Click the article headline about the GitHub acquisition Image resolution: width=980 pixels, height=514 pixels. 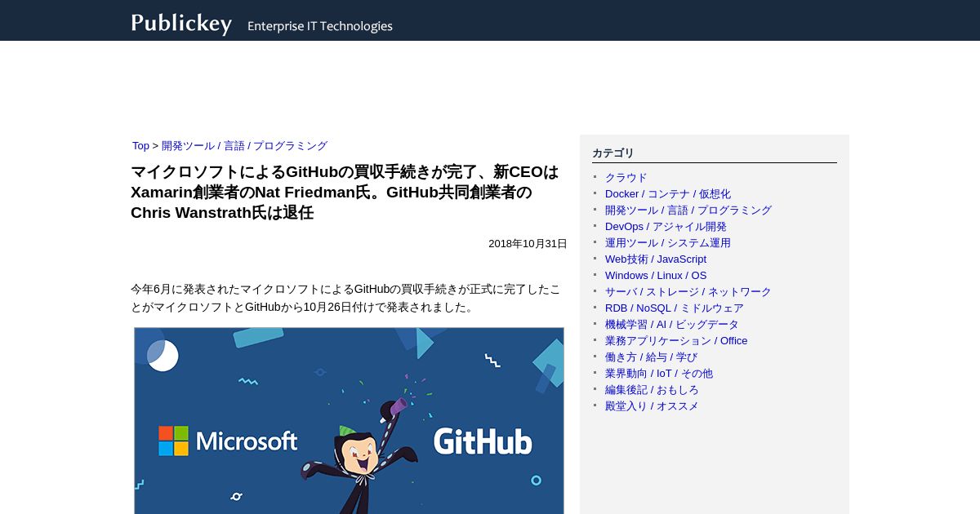pos(345,193)
